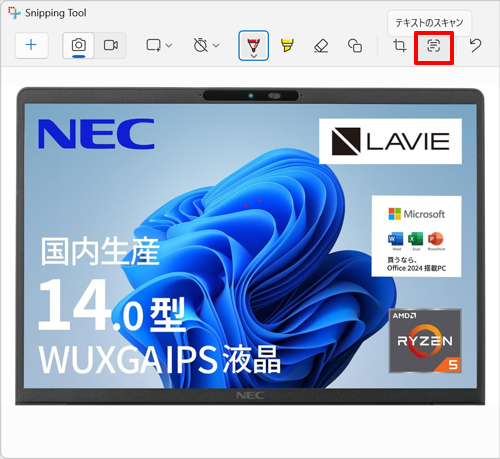Select the image Crop tool
Screen dimensions: 500x459
[399, 45]
